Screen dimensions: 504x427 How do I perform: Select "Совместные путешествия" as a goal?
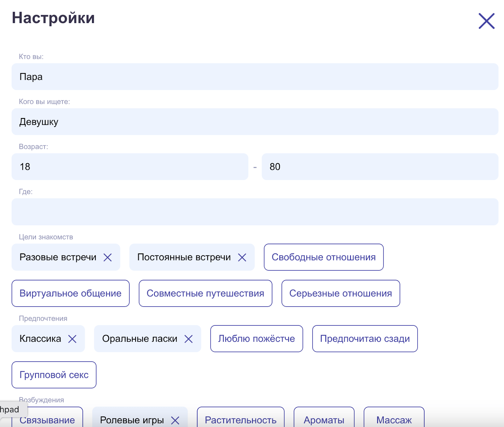(x=205, y=293)
